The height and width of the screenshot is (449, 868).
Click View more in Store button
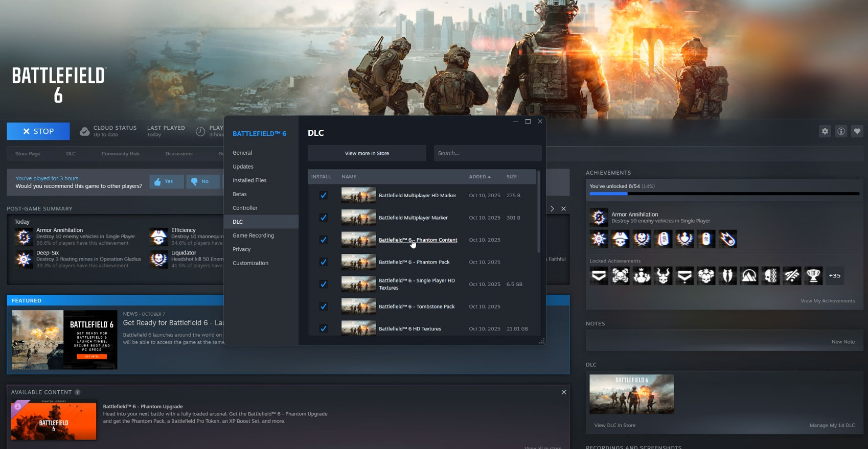(367, 153)
